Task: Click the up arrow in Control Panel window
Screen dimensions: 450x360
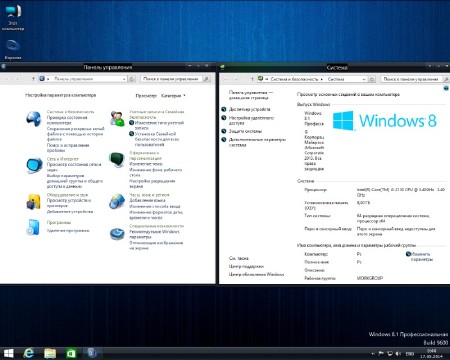Action: 33,79
